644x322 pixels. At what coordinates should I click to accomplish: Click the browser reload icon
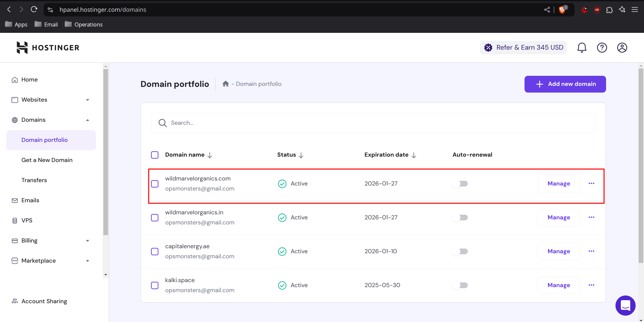[x=34, y=9]
